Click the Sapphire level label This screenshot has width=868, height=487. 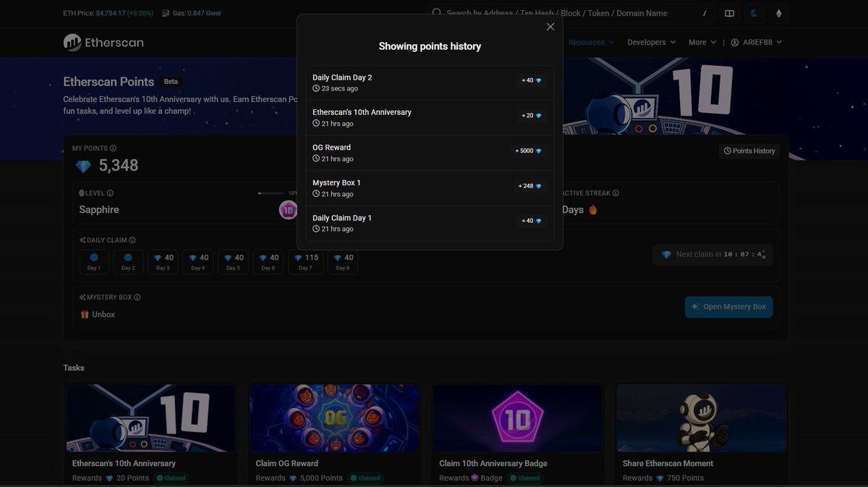pyautogui.click(x=99, y=210)
